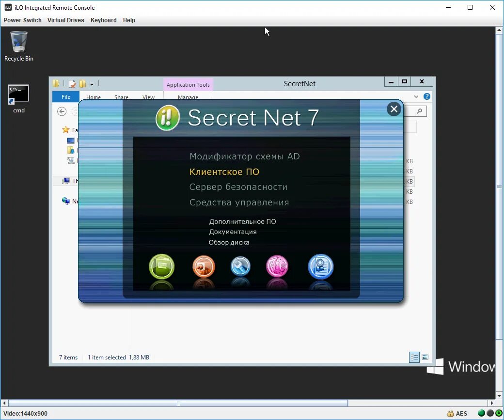Click Application Tools contextual tab header

click(x=188, y=85)
